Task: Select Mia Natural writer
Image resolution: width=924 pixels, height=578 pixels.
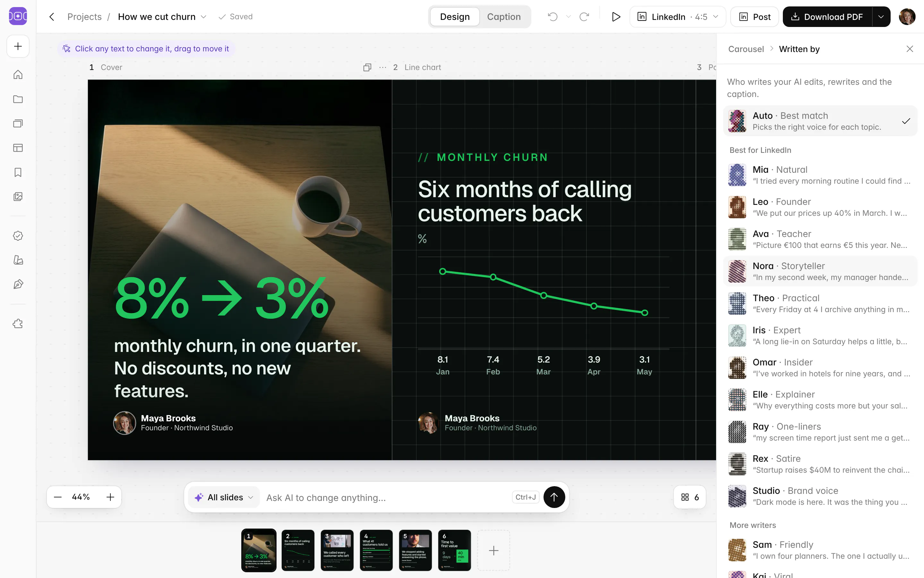Action: coord(820,175)
